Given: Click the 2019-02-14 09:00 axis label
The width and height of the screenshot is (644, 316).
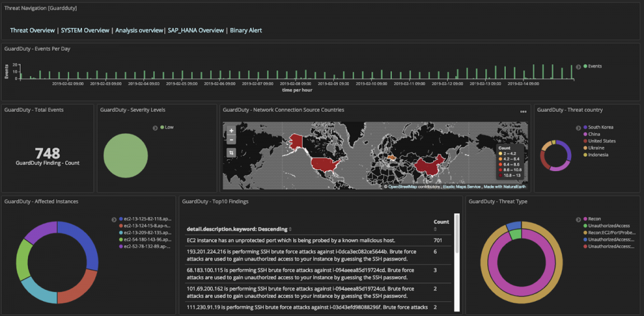Looking at the screenshot, I should [x=523, y=84].
